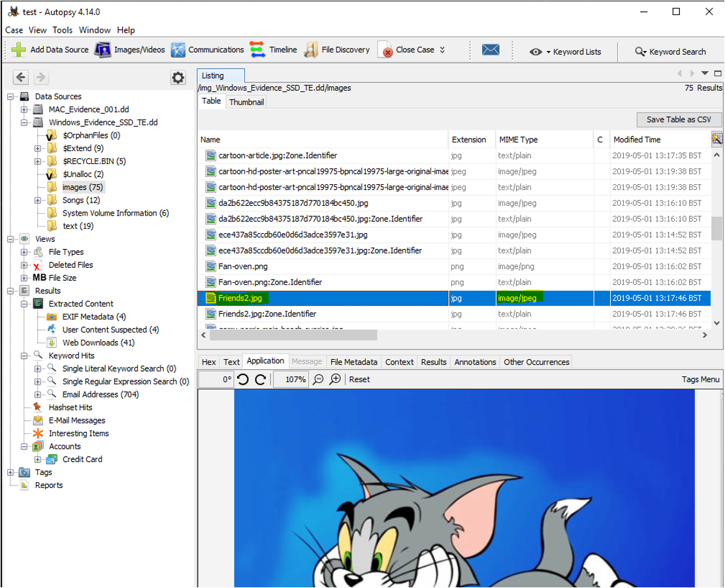This screenshot has width=725, height=588.
Task: Reset the image zoom
Action: pos(359,380)
